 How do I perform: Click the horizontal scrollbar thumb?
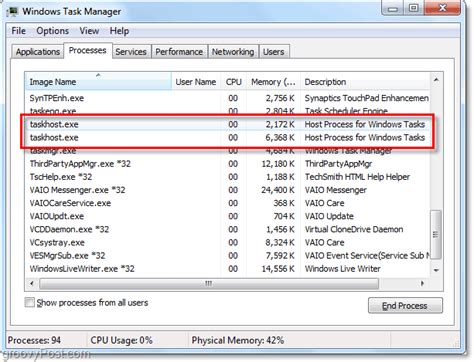pos(209,284)
